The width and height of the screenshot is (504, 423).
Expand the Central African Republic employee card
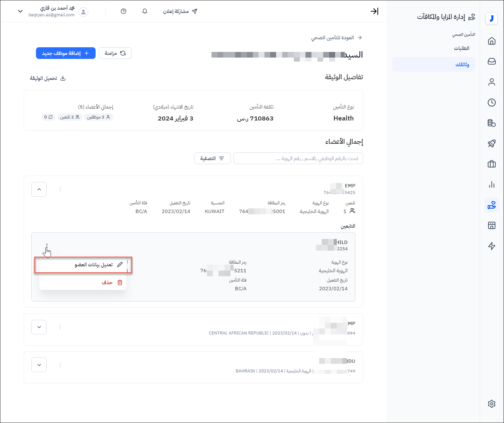pos(39,327)
